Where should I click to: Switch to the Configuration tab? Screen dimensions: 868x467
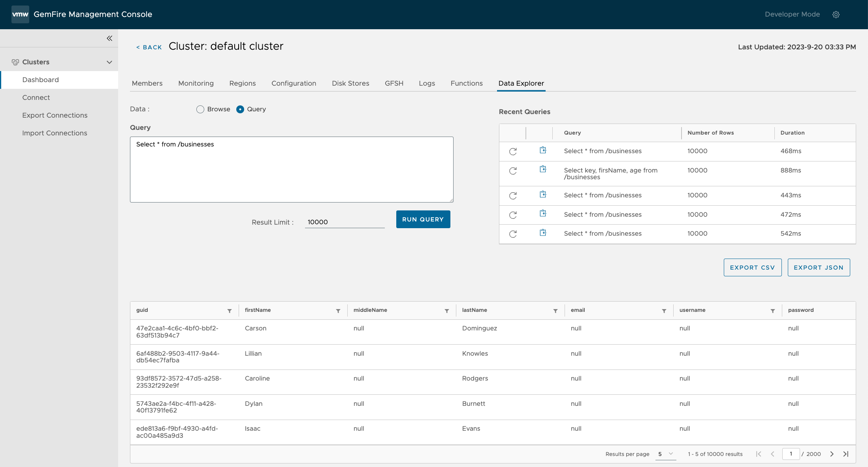294,83
